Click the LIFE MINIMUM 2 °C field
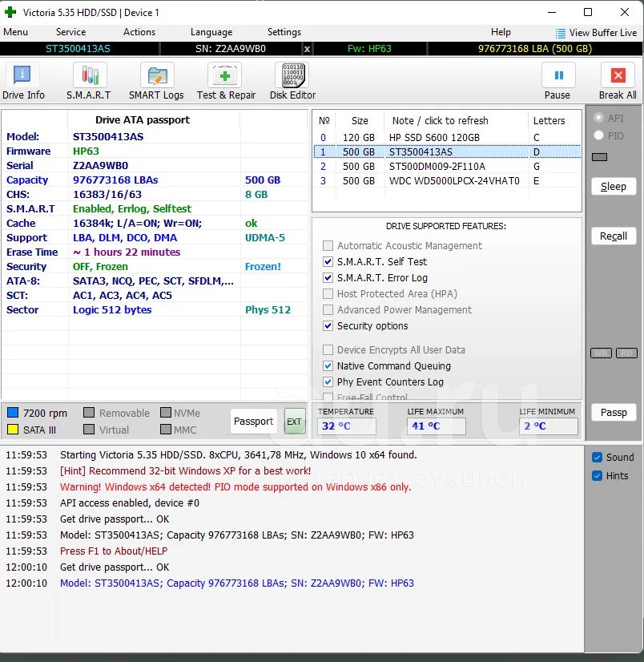644x662 pixels. click(x=549, y=426)
